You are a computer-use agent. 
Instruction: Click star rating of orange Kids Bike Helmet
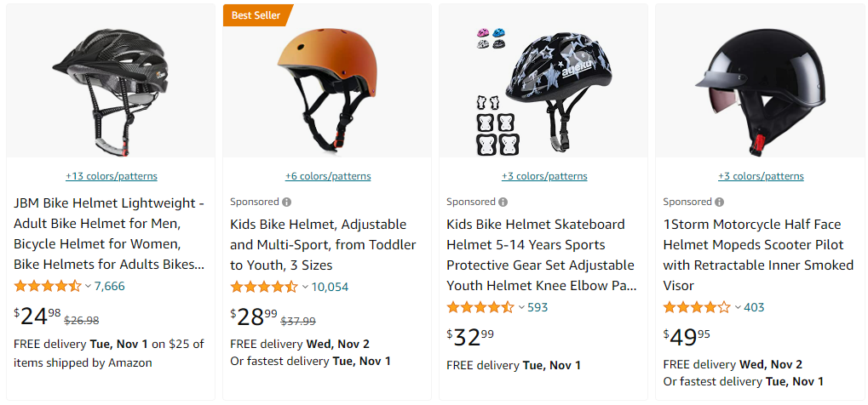point(264,287)
